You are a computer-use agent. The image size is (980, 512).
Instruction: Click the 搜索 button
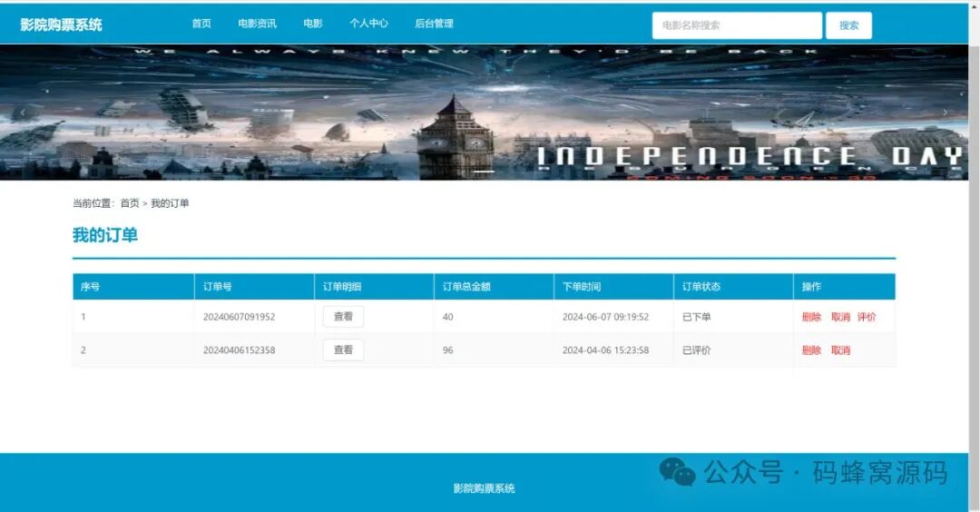[x=848, y=25]
